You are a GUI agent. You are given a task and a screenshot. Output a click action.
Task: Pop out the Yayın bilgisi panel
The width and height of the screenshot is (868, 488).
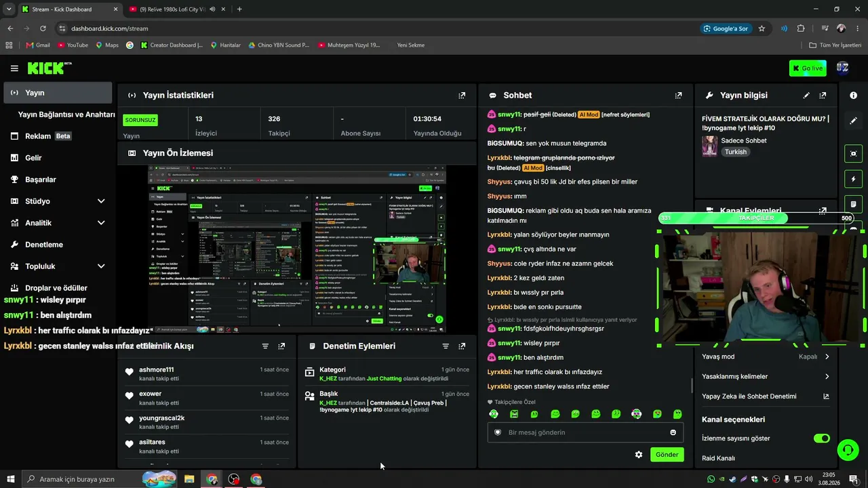click(x=823, y=96)
